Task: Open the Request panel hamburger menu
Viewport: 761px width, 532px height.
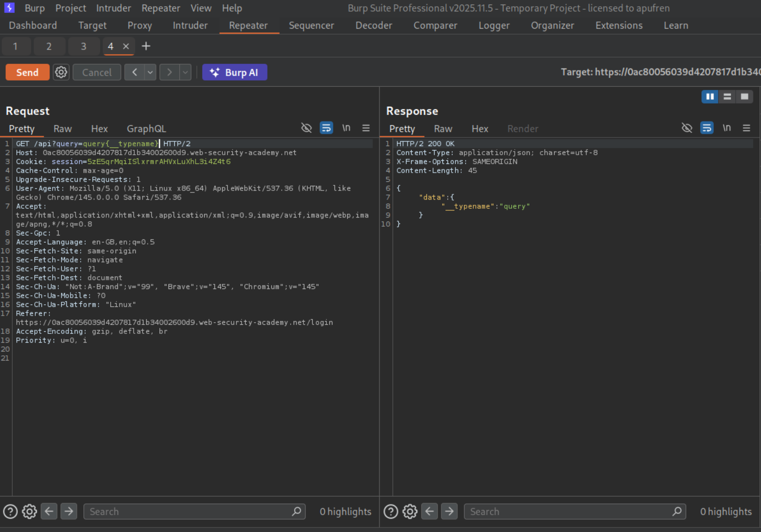Action: tap(366, 128)
